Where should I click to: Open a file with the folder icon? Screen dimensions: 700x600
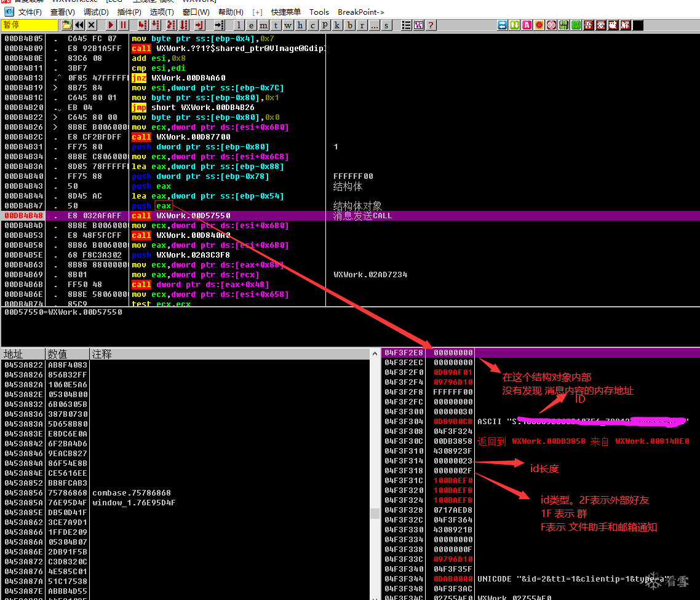(66, 25)
